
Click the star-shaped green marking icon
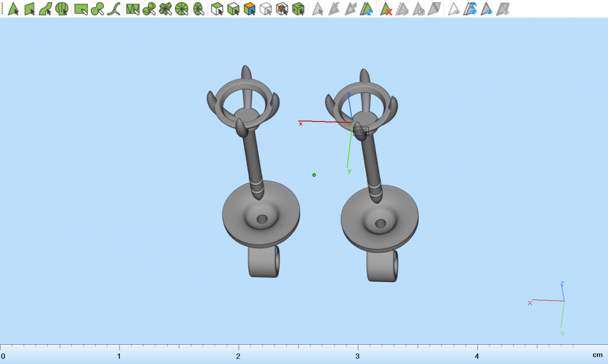click(165, 9)
